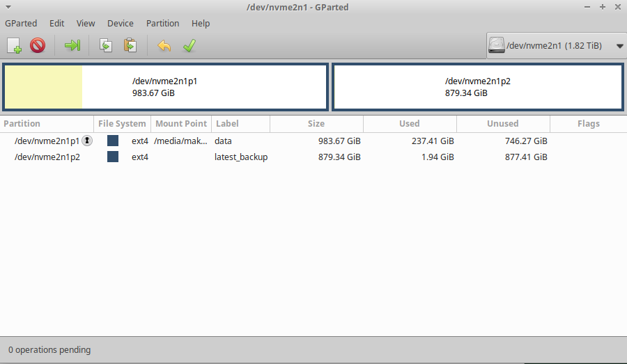Click the Paste partition toolbar icon
The width and height of the screenshot is (627, 364).
click(x=130, y=45)
